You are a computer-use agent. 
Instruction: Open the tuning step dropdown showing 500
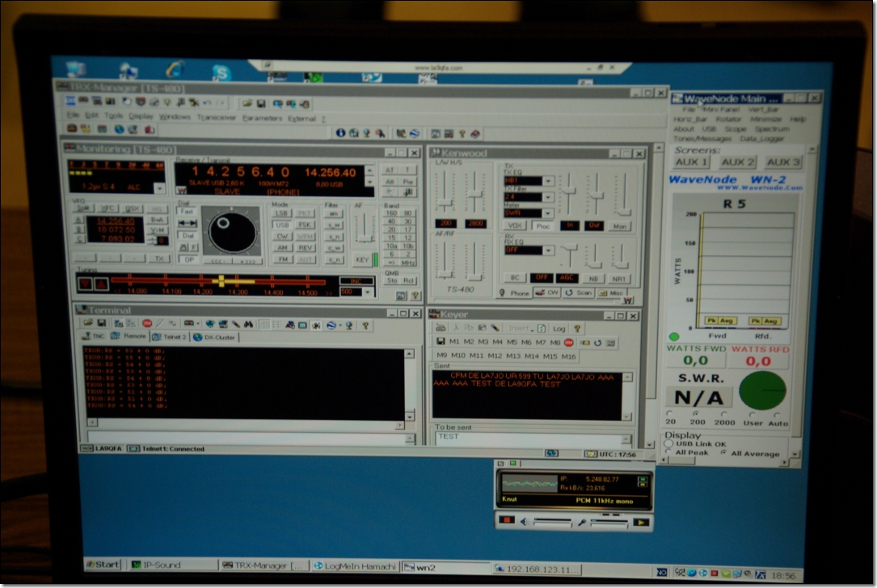pos(368,292)
